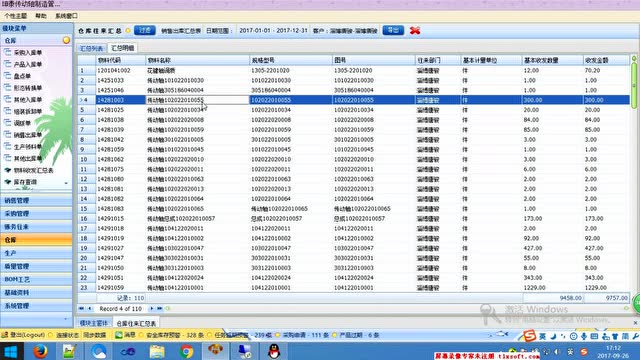This screenshot has width=640, height=360.
Task: Jump to last record navigator arrow
Action: point(160,309)
